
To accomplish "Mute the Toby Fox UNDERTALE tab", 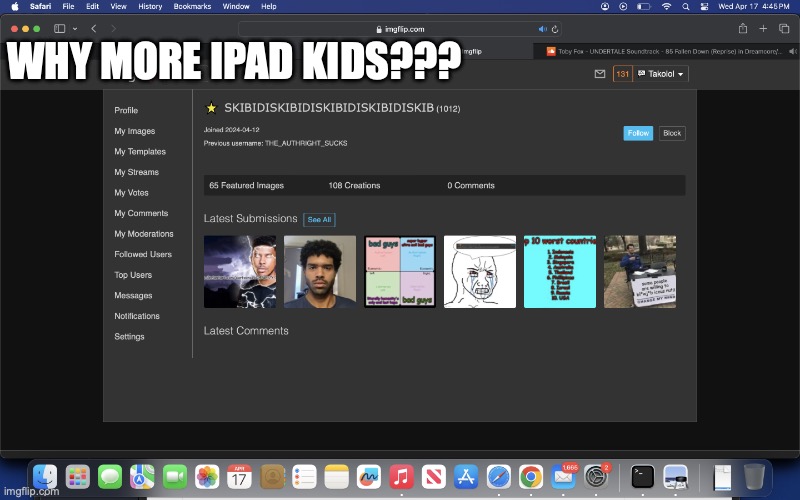I will pos(792,51).
